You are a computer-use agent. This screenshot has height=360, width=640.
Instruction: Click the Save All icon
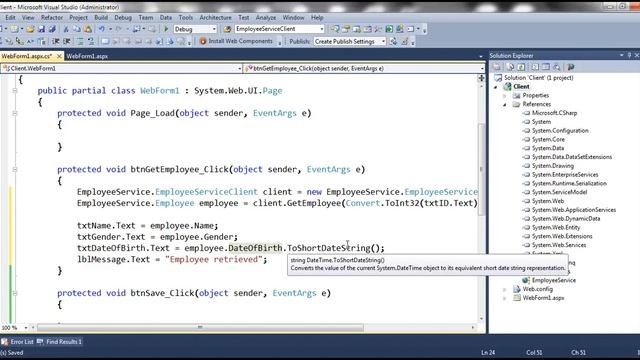tap(52, 29)
